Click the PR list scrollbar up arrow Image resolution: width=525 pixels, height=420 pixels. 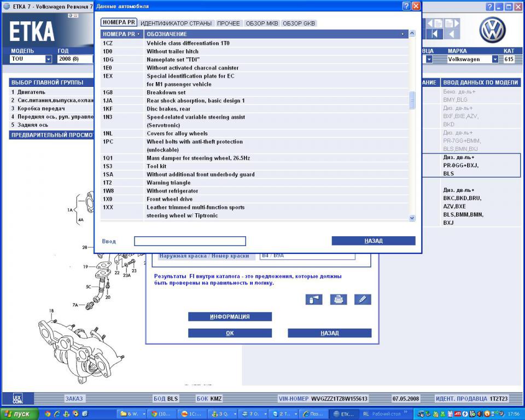[412, 33]
